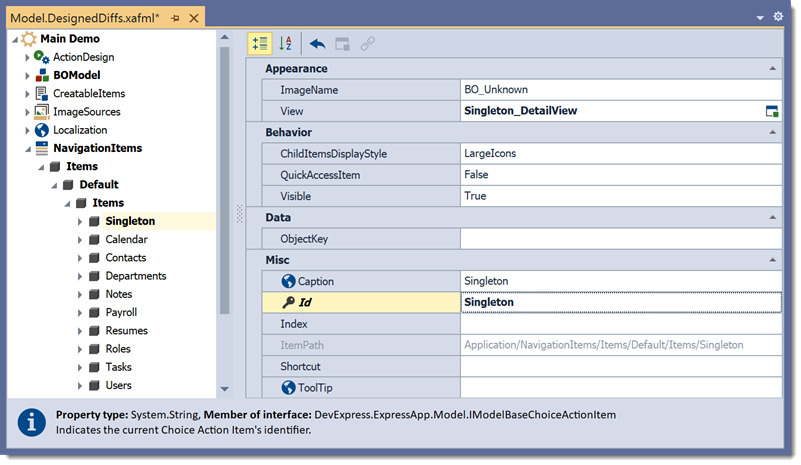Click the gear settings icon at top right
This screenshot has width=801, height=465.
tap(778, 16)
